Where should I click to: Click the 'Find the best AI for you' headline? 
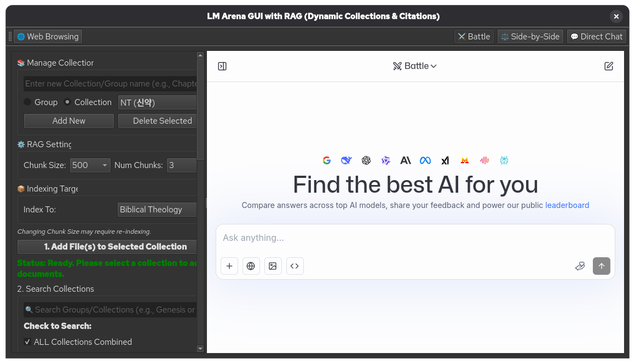click(415, 184)
